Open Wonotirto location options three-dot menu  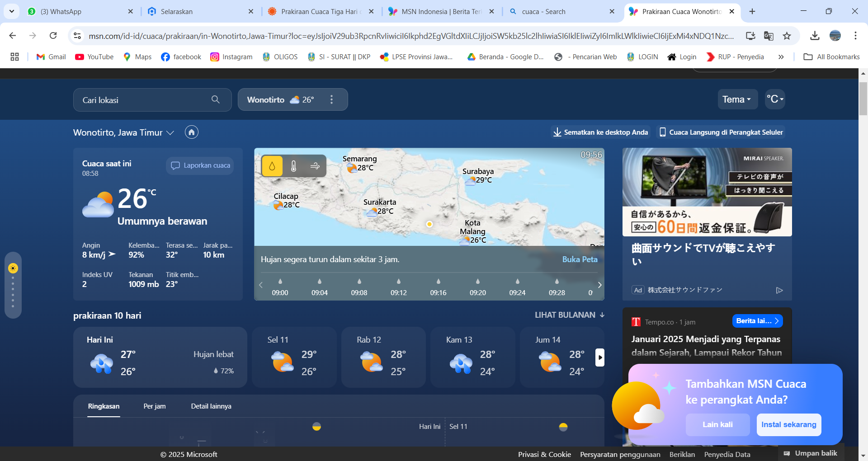(x=331, y=99)
